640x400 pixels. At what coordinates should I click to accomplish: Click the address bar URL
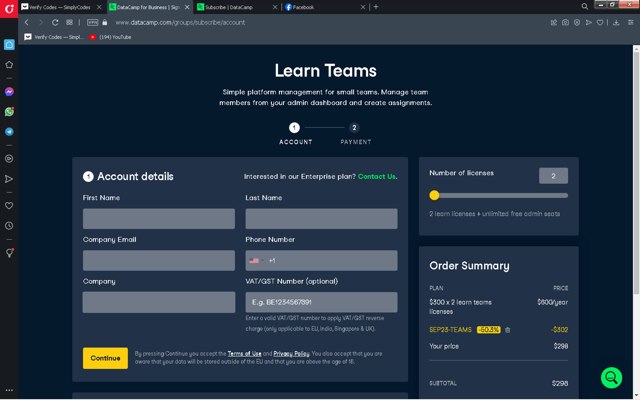[180, 22]
